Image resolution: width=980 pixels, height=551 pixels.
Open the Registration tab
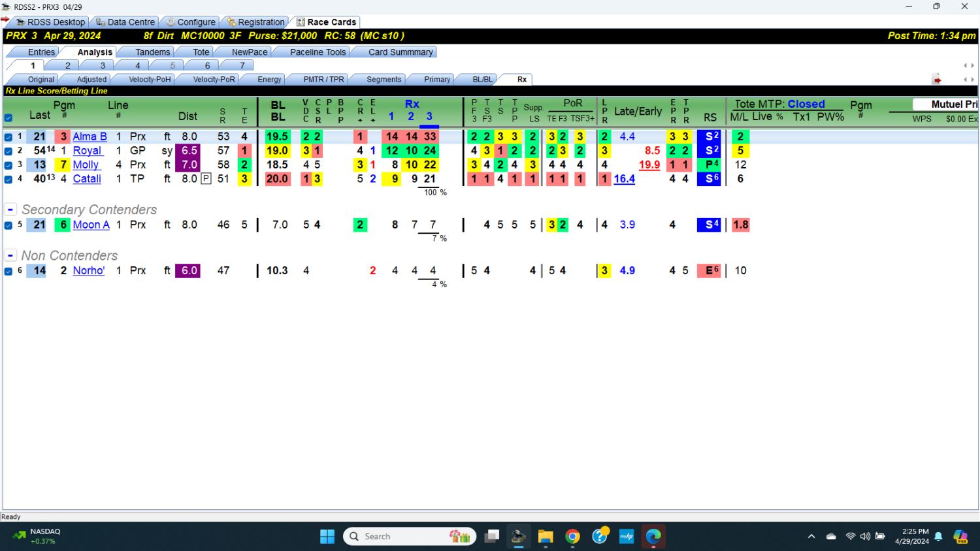point(255,22)
